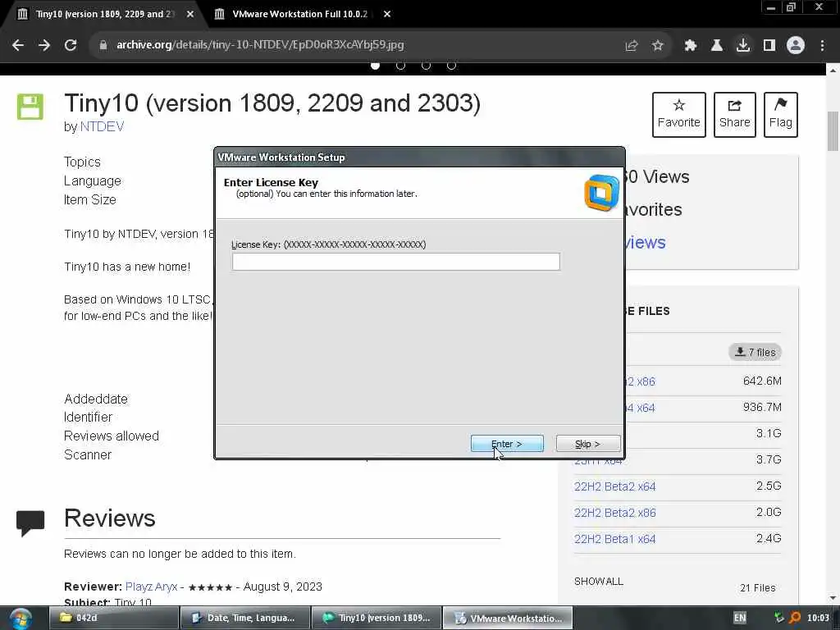This screenshot has width=840, height=630.
Task: Click SHOW ALL files link
Action: click(x=598, y=582)
